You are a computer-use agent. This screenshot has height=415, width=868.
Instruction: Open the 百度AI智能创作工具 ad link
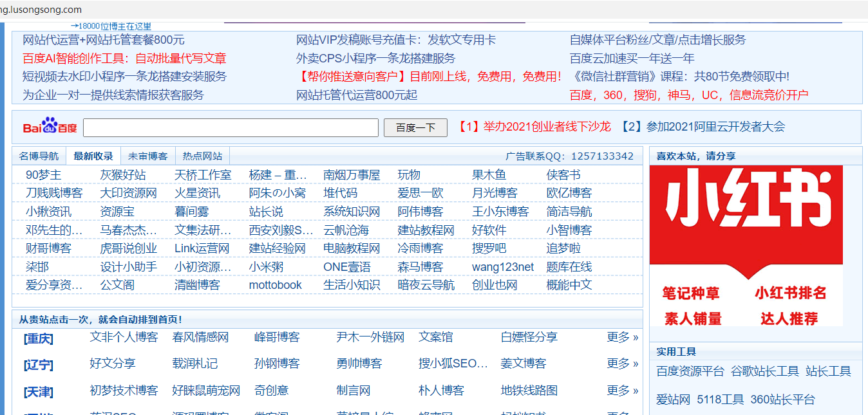[x=124, y=59]
